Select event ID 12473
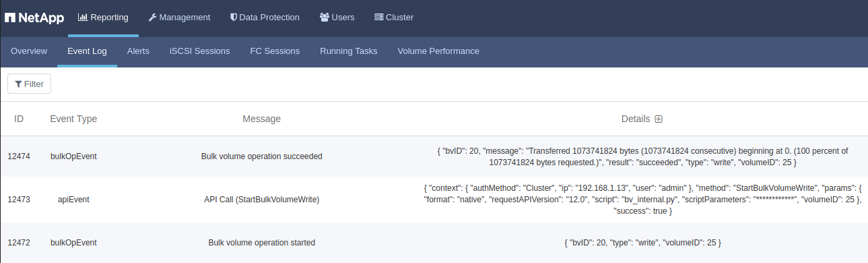Image resolution: width=868 pixels, height=263 pixels. [19, 200]
